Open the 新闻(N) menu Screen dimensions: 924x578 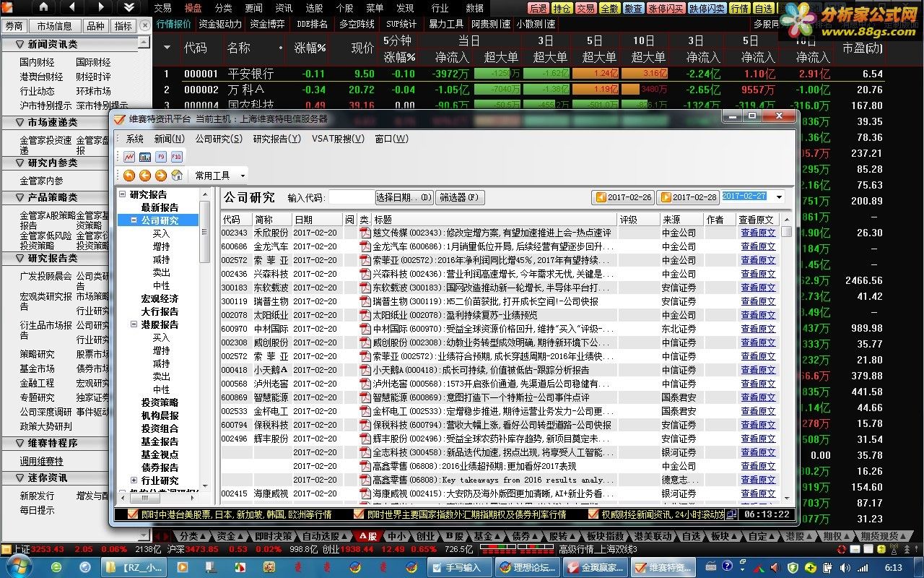169,139
